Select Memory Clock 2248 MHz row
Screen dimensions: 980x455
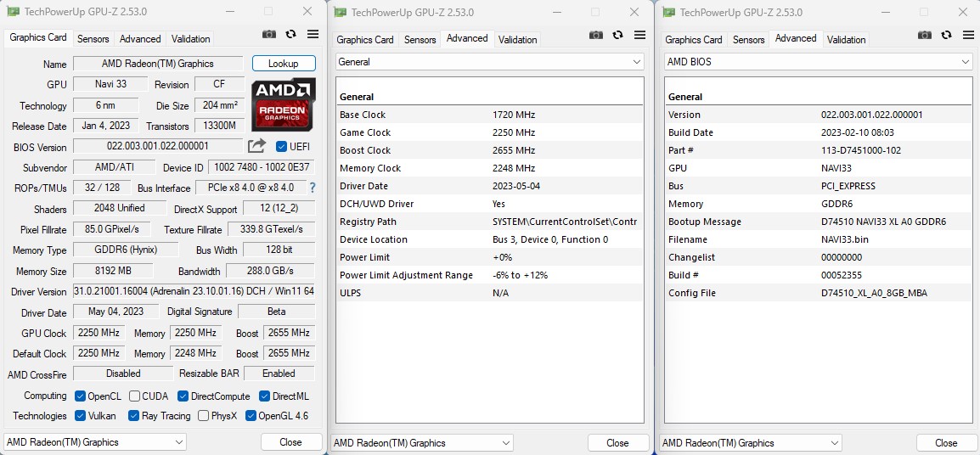point(489,168)
